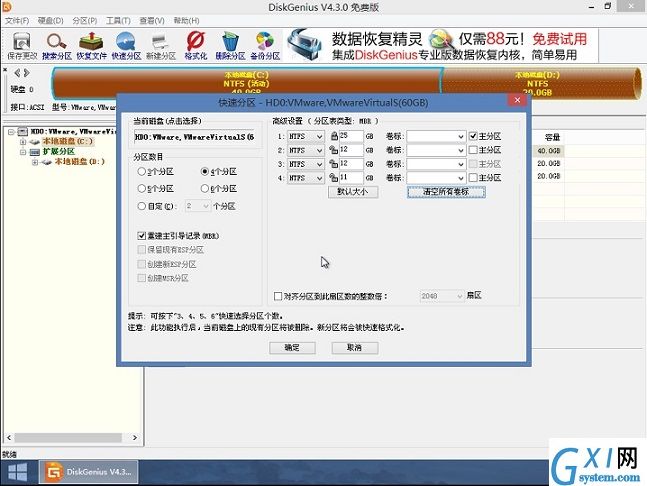This screenshot has width=647, height=486.
Task: Click the D: partition bar in disk map
Action: [541, 83]
